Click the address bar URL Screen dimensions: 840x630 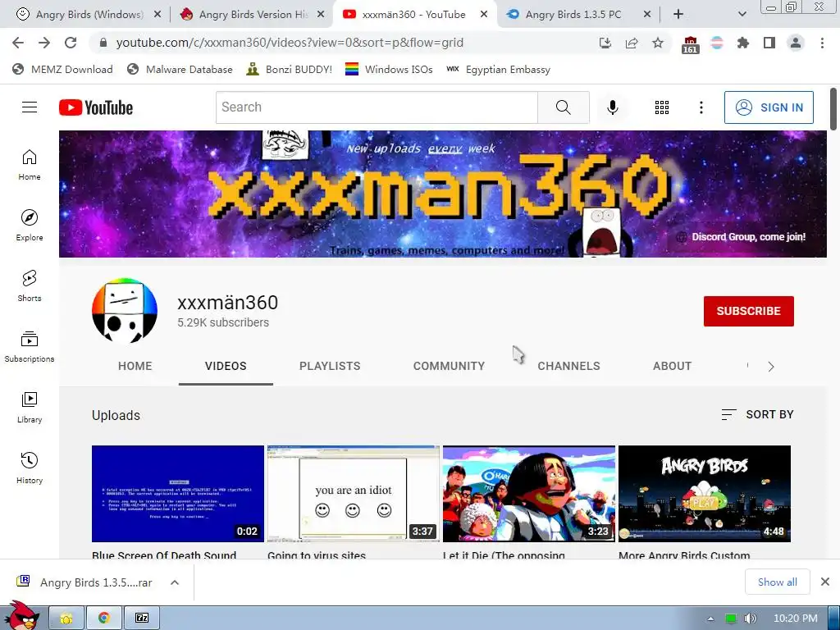pos(290,43)
